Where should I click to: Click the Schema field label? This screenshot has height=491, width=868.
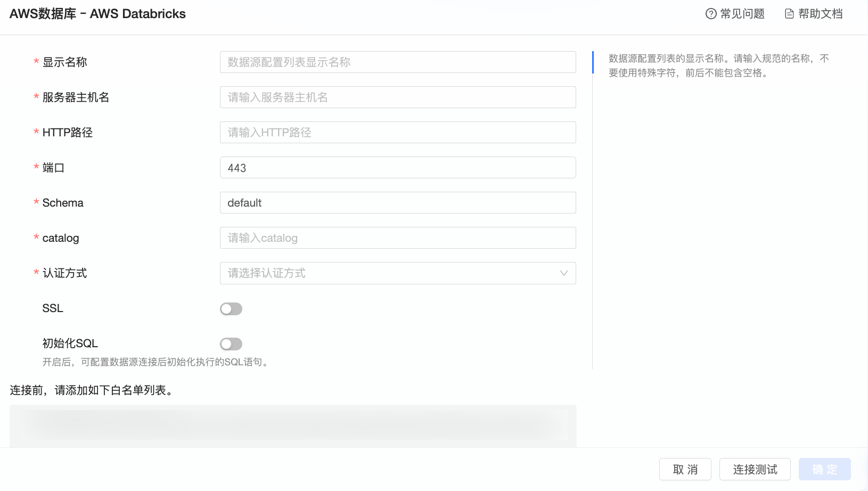click(63, 203)
